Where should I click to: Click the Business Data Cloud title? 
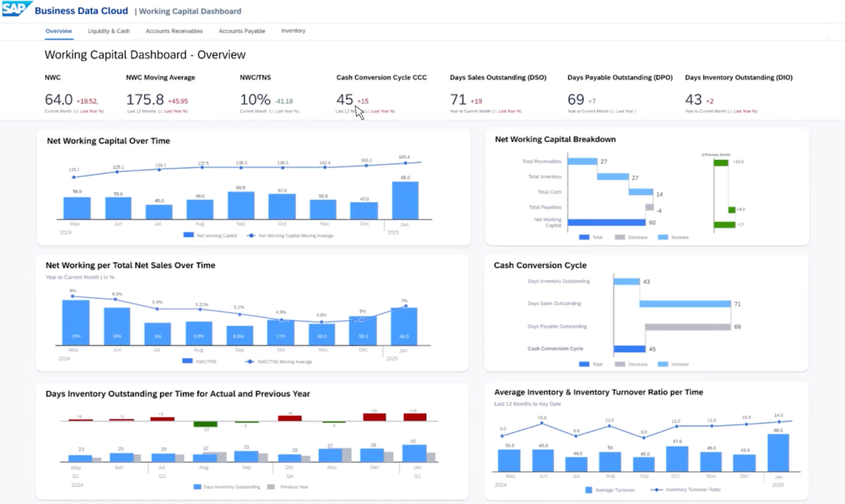click(81, 11)
